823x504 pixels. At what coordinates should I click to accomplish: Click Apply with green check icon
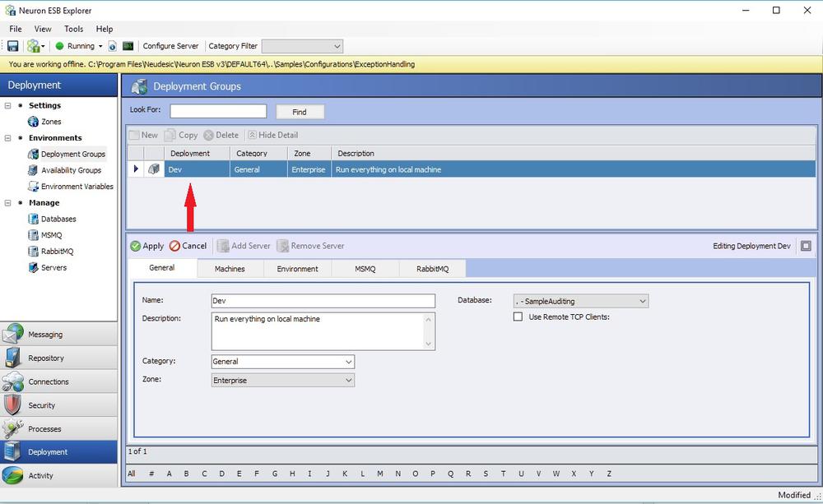click(147, 246)
